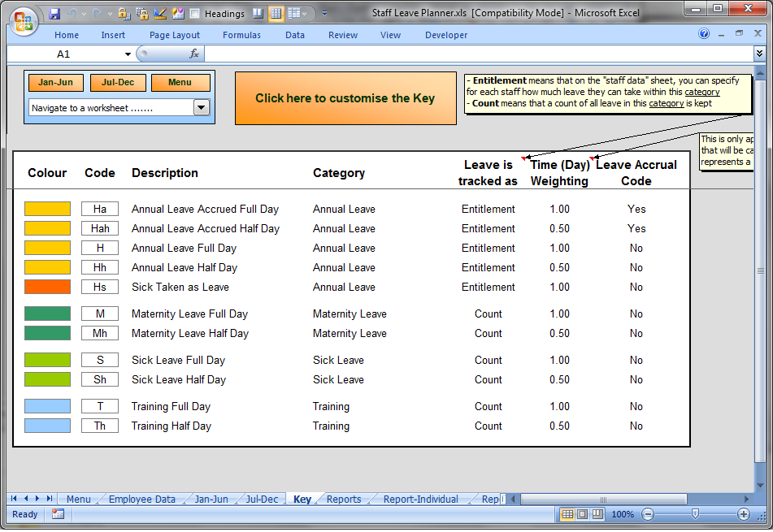Click the Undo arrow icon
Screen dimensions: 773x532
[72, 13]
